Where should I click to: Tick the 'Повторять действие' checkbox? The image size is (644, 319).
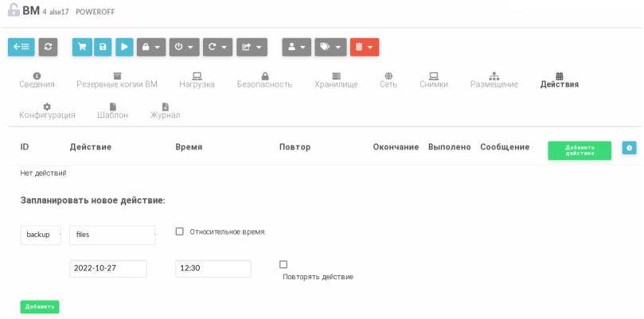pos(283,264)
